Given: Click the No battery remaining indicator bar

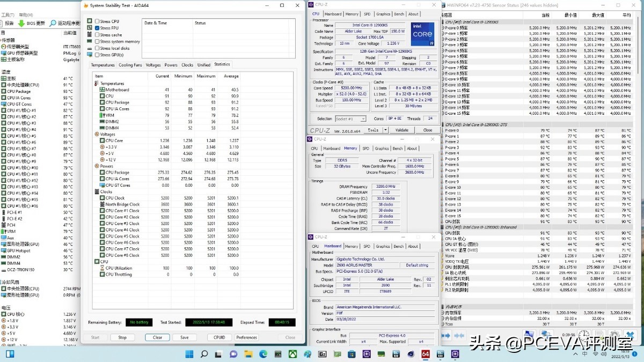Looking at the screenshot, I should [139, 322].
